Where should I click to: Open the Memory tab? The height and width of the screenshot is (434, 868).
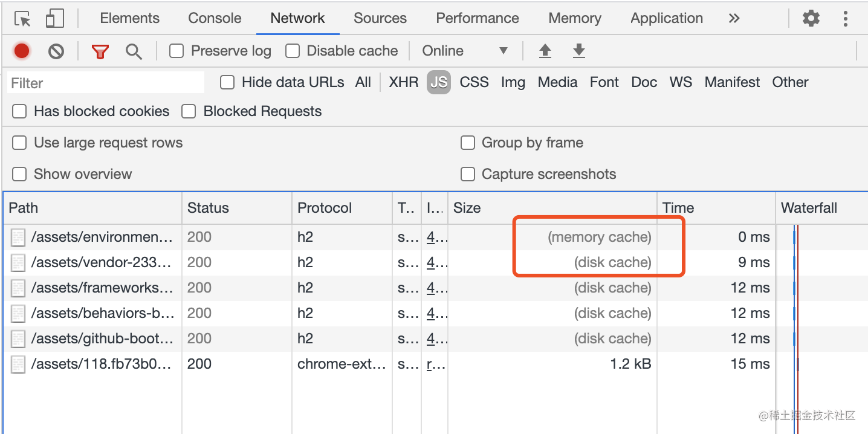click(575, 18)
